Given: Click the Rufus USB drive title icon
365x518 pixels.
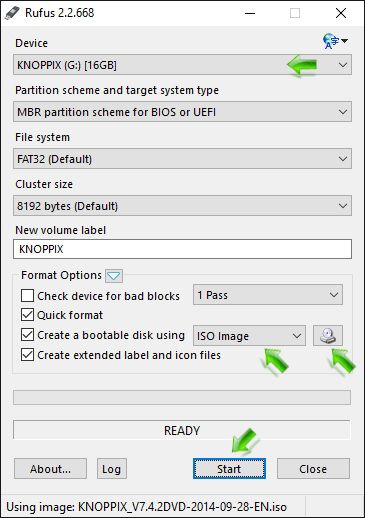Looking at the screenshot, I should (x=12, y=13).
